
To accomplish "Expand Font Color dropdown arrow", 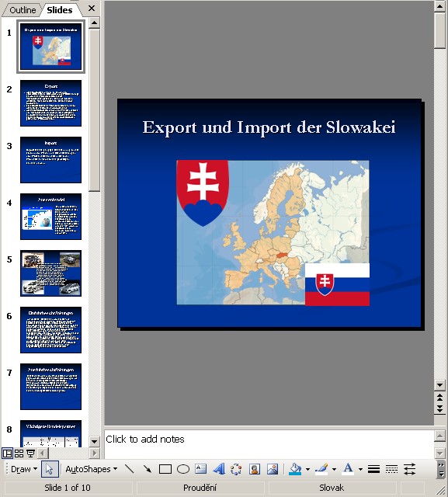I will 360,469.
